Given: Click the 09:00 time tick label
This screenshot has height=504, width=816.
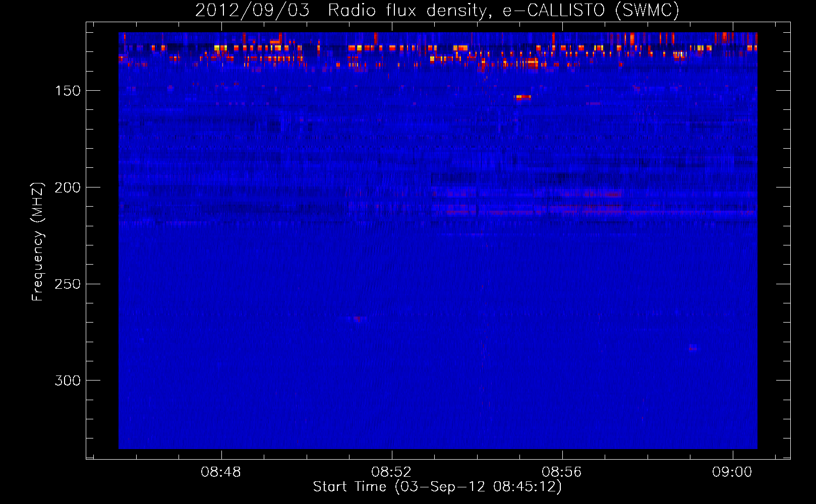Looking at the screenshot, I should [x=732, y=472].
